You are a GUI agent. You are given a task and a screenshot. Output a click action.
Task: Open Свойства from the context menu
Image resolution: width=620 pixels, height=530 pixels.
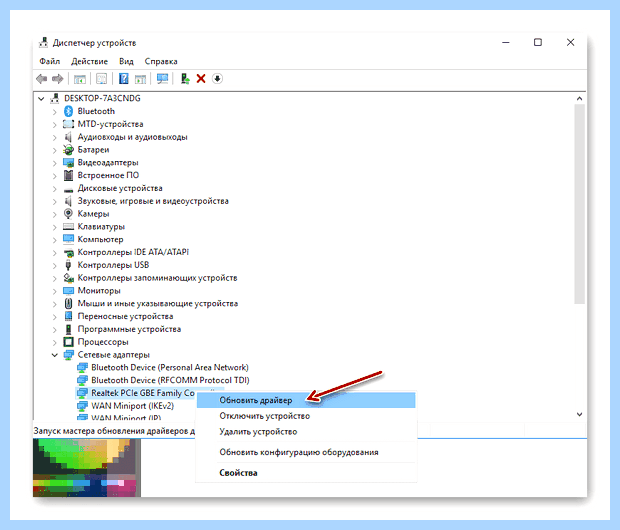pyautogui.click(x=306, y=473)
